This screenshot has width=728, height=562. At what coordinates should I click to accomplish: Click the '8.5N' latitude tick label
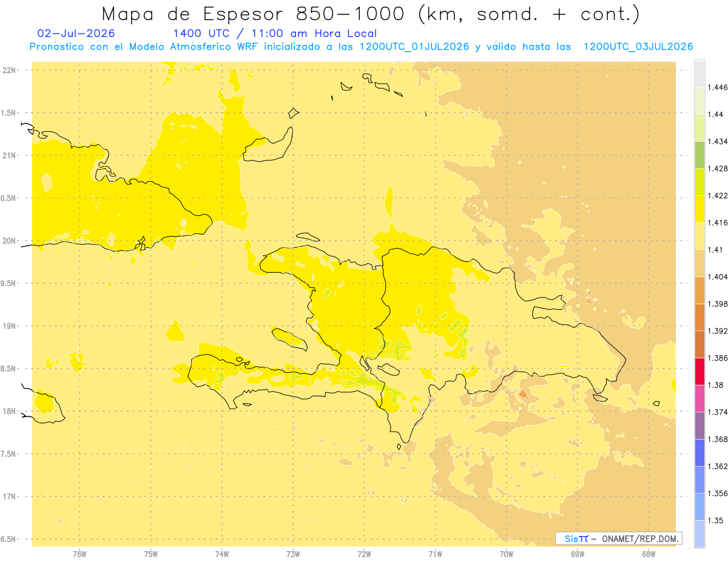[x=8, y=369]
